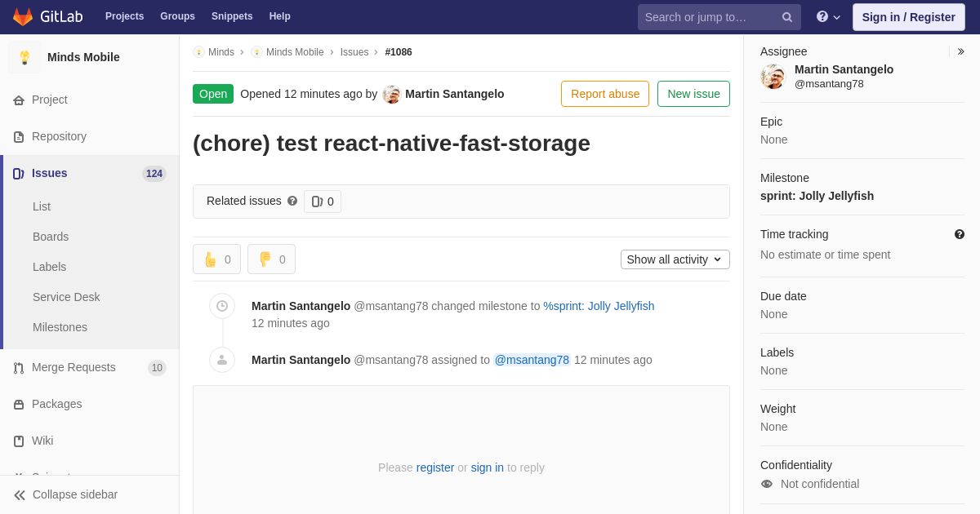Screen dimensions: 980x514
Task: Click Minds Mobile breadcrumb link
Action: [x=295, y=52]
